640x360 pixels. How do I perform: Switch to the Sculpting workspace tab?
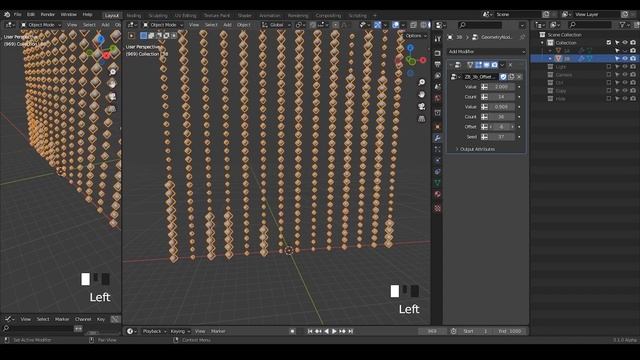[x=158, y=16]
